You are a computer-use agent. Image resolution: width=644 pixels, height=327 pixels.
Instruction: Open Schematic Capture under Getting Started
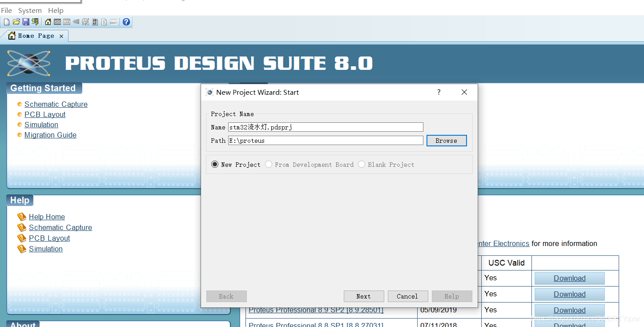56,104
